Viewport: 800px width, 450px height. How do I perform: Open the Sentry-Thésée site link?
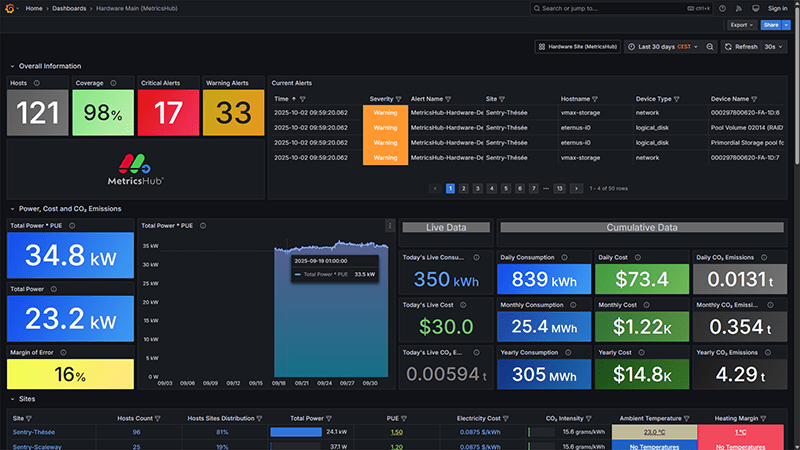[x=35, y=432]
